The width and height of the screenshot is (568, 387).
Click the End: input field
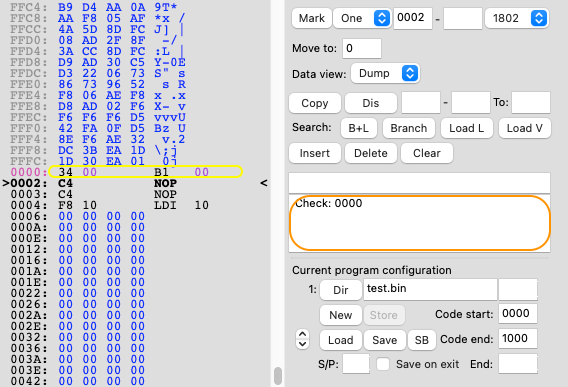tap(518, 364)
